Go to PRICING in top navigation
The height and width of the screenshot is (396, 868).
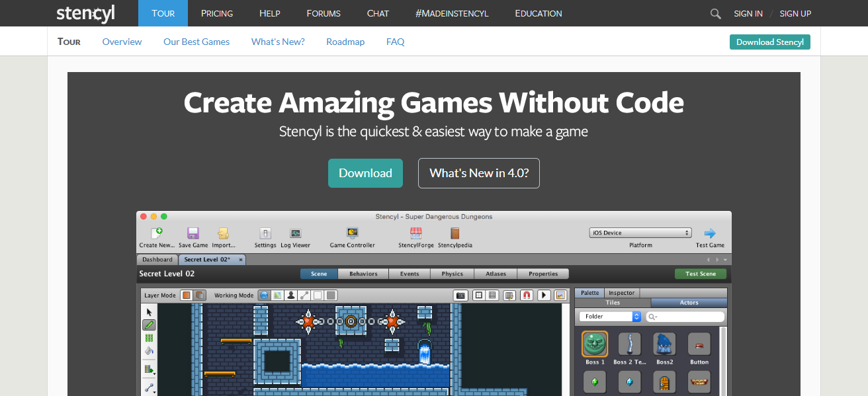[217, 13]
